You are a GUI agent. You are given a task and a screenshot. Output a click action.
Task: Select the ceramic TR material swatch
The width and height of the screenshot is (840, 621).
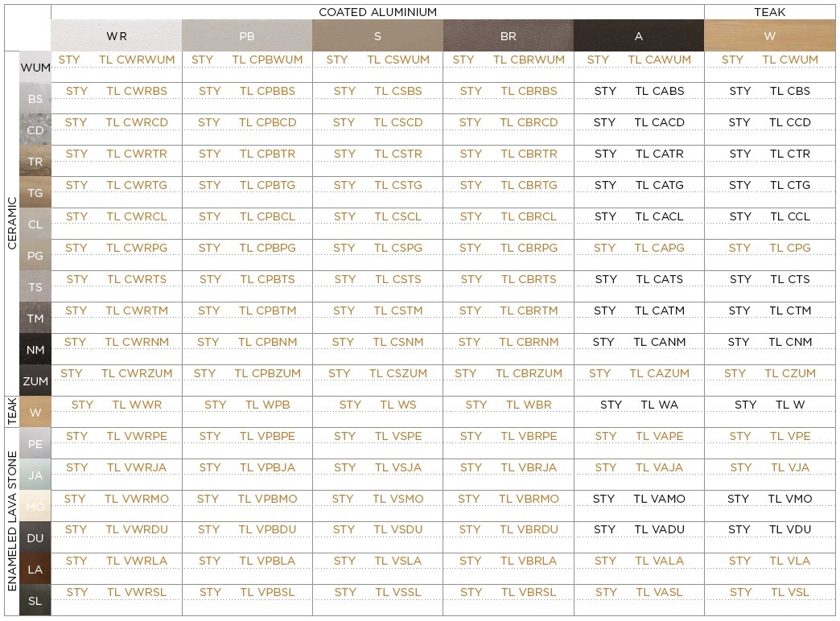(35, 161)
